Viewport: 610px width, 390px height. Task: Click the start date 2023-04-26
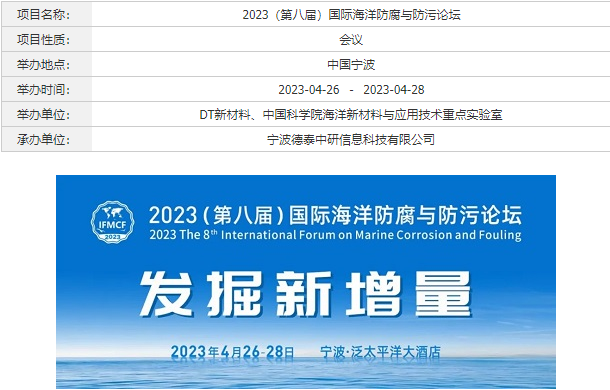click(309, 90)
